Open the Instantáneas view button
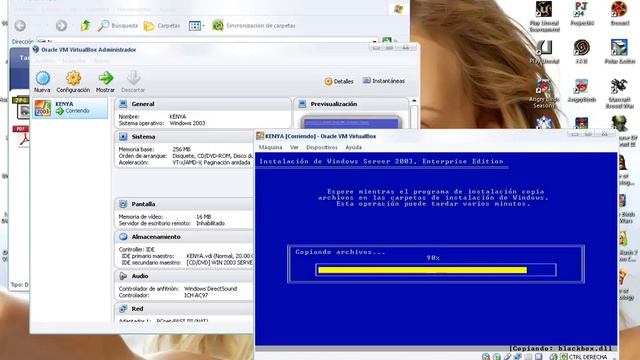 point(384,81)
